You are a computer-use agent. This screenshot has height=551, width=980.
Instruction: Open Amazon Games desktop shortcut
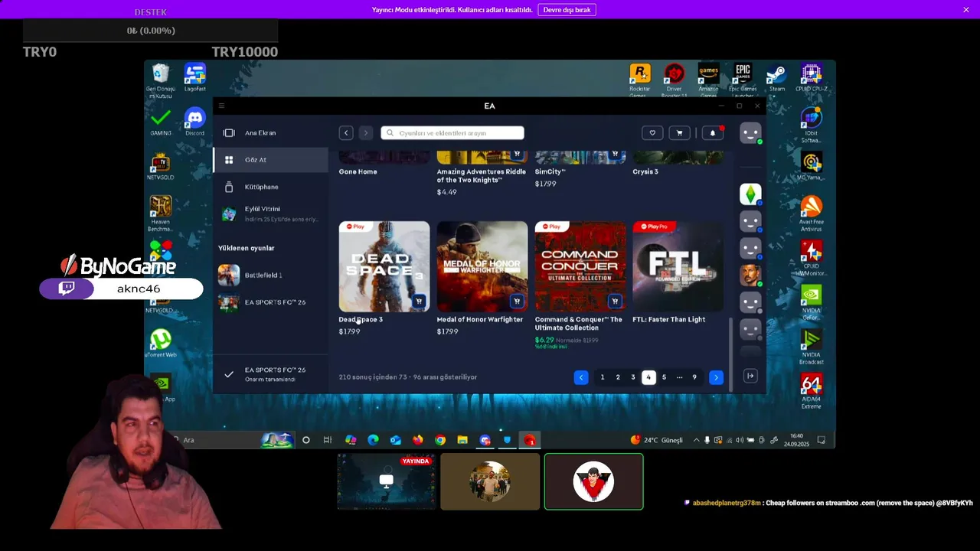click(x=708, y=79)
